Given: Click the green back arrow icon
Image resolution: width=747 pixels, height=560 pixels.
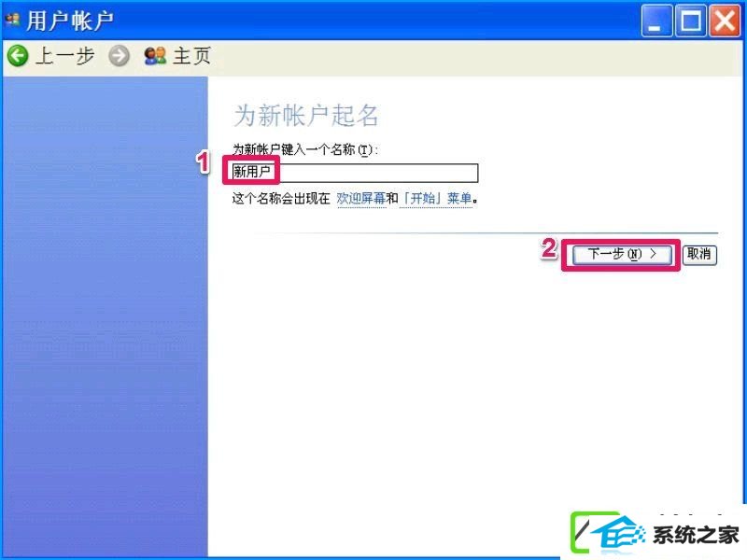Looking at the screenshot, I should click(18, 56).
